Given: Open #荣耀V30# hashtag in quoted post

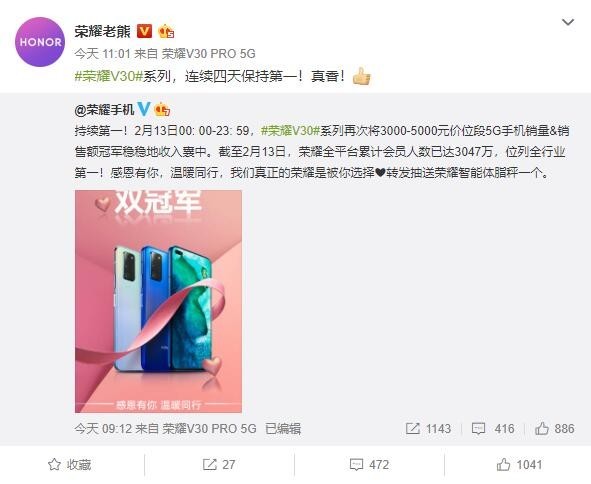Looking at the screenshot, I should (290, 130).
